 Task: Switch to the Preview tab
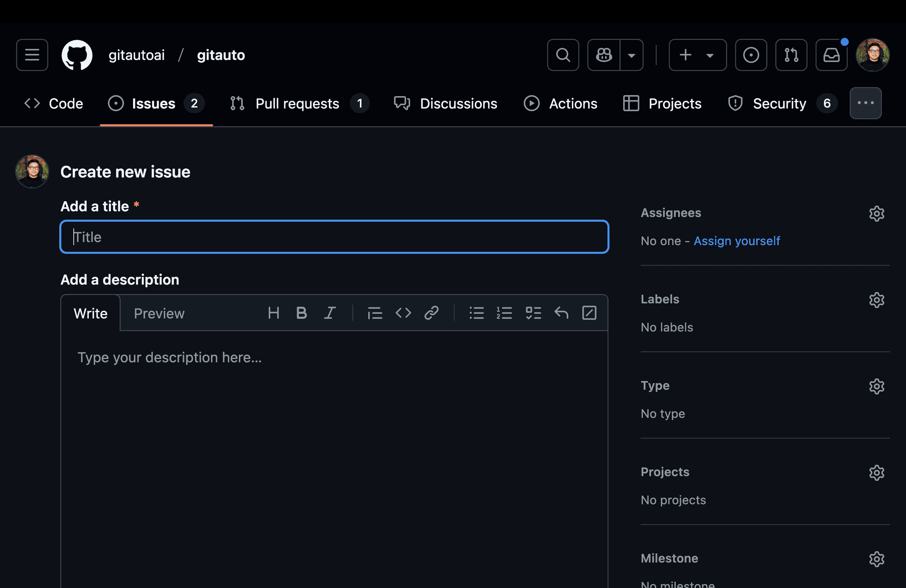coord(159,313)
